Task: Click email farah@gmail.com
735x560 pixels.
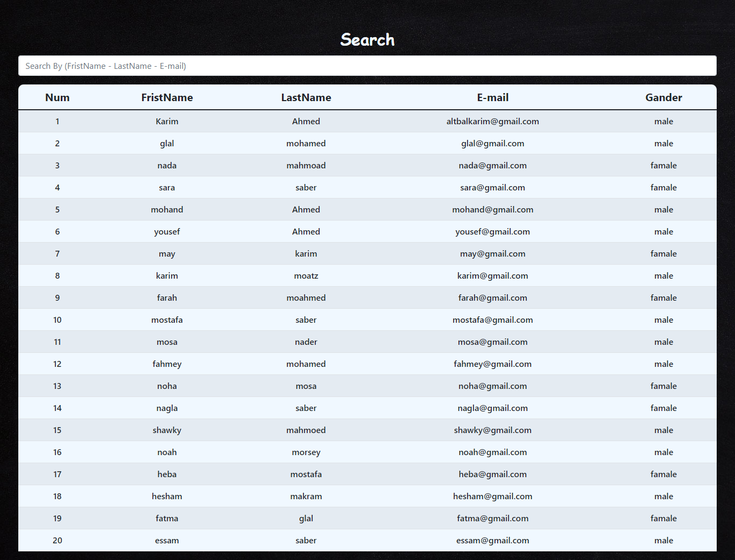Action: coord(493,298)
